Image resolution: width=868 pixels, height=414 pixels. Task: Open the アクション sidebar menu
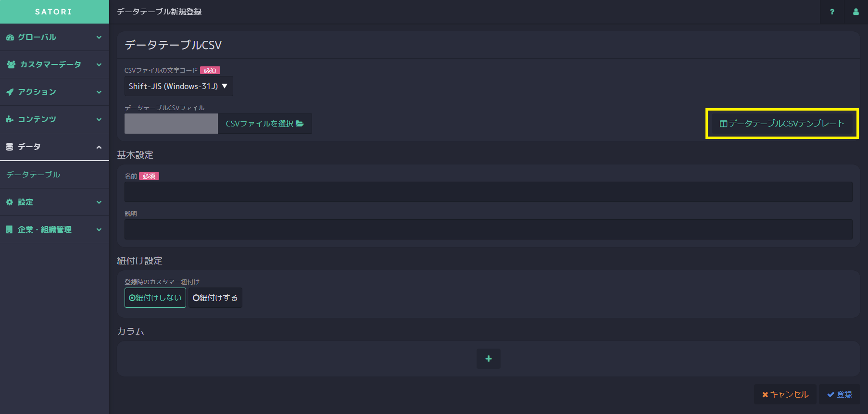(54, 92)
